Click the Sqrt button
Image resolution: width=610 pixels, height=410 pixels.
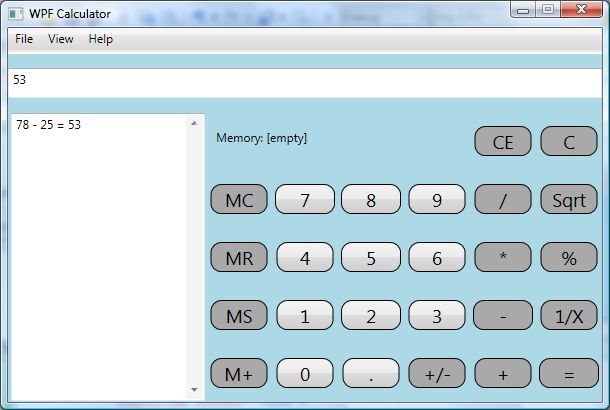pyautogui.click(x=569, y=199)
